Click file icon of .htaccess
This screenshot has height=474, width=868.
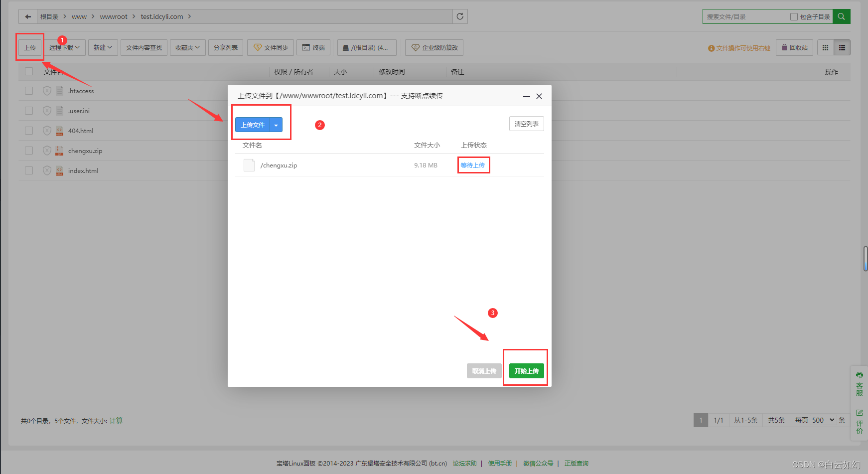tap(59, 91)
